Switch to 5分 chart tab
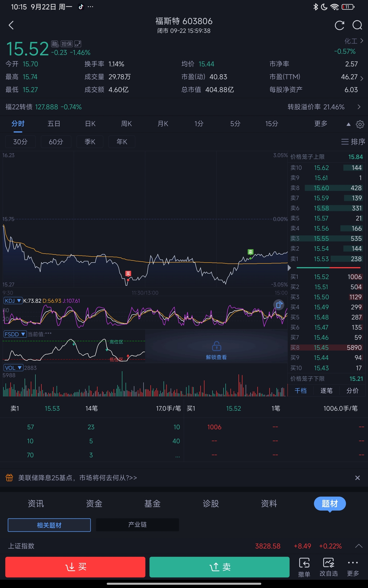Viewport: 368px width, 588px height. tap(235, 124)
